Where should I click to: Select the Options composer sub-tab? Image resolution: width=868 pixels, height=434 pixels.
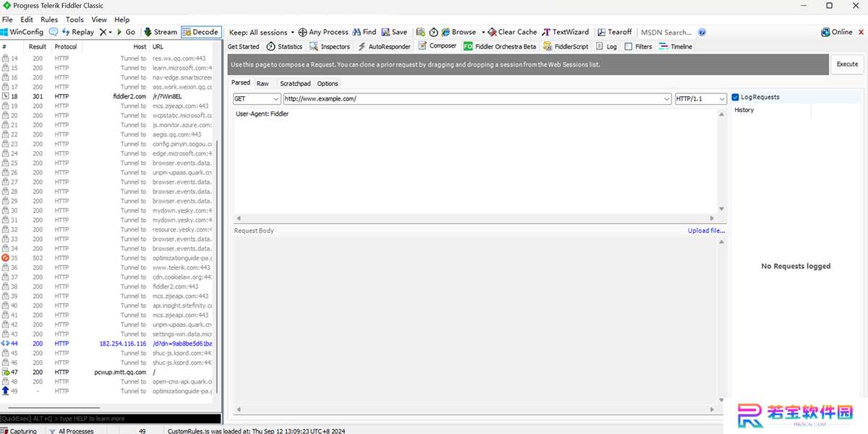[328, 84]
